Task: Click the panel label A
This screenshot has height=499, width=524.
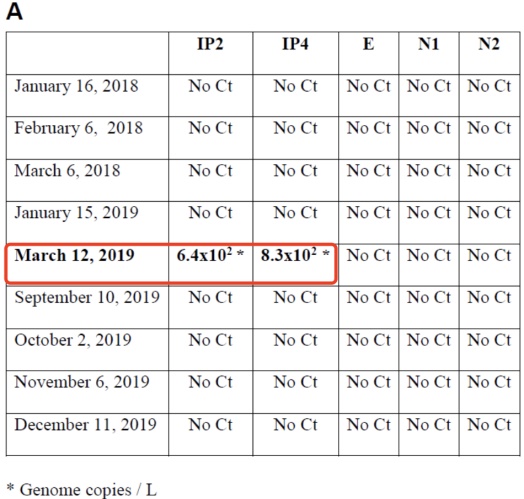Action: (x=14, y=12)
